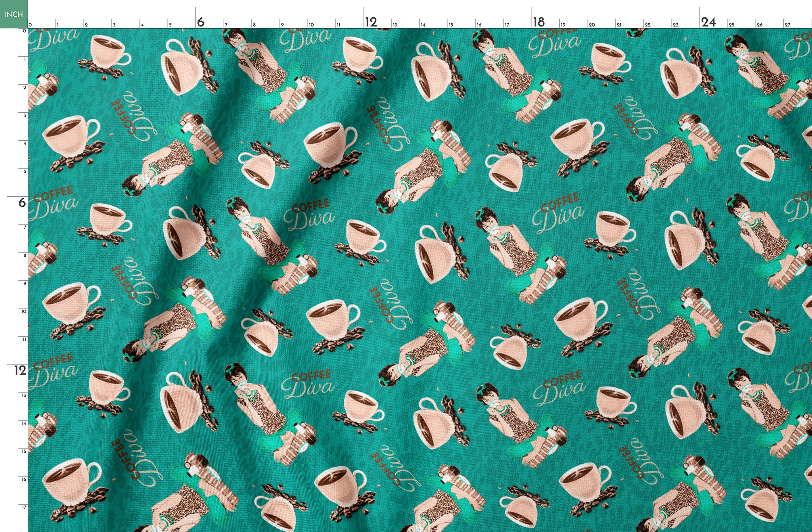Click the 12 inch mark on the left ruler
Image resolution: width=812 pixels, height=532 pixels.
(x=20, y=371)
